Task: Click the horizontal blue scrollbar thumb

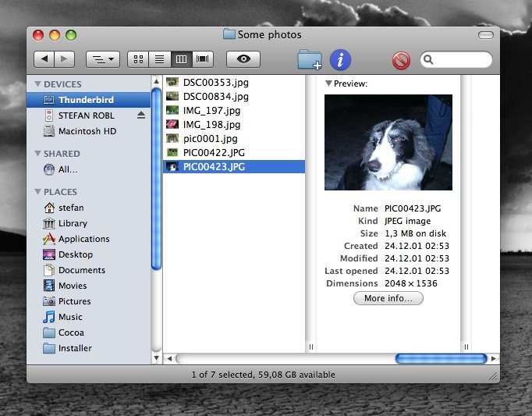Action: (x=441, y=358)
